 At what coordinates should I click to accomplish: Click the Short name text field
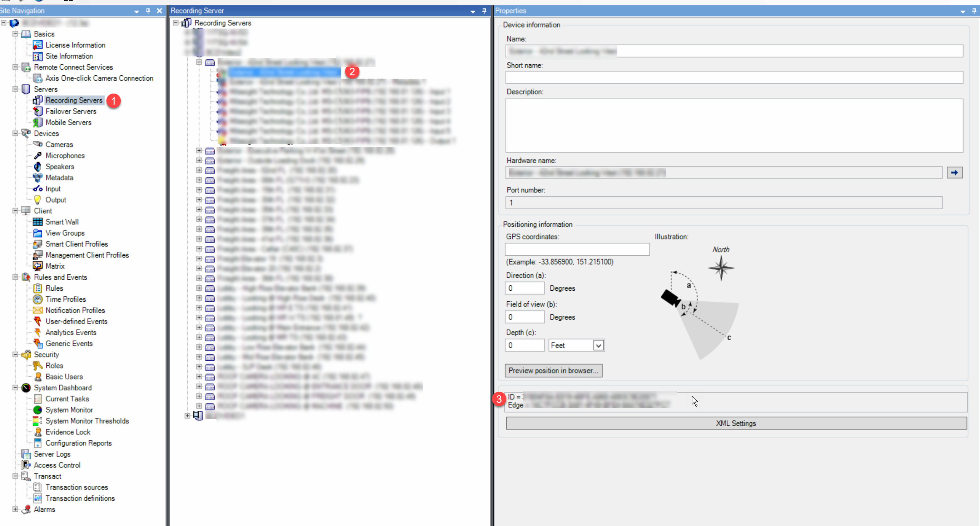tap(734, 77)
